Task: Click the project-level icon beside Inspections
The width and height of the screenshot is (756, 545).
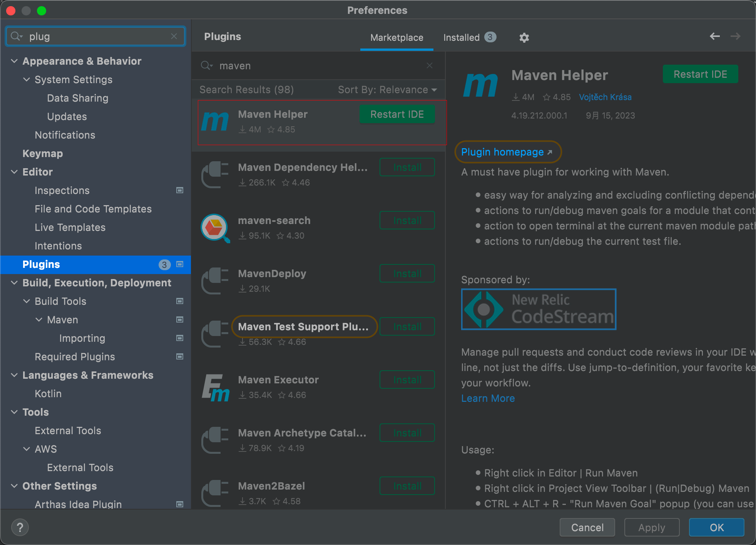Action: [x=180, y=191]
